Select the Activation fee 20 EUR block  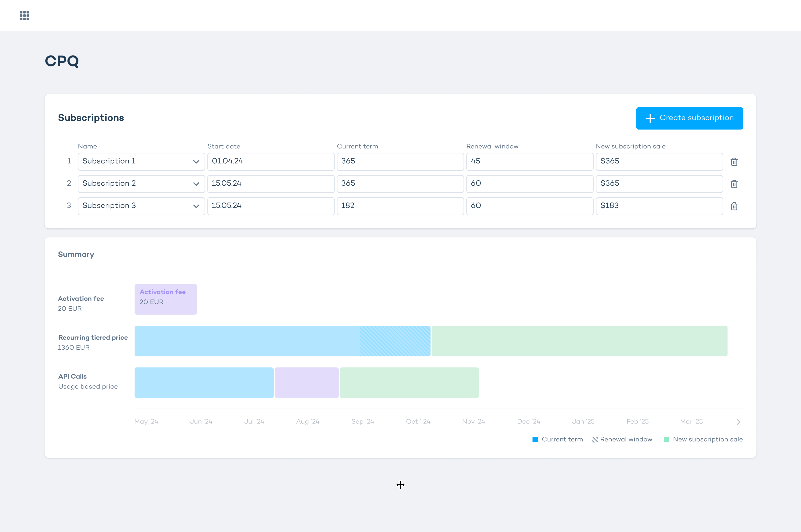tap(166, 299)
